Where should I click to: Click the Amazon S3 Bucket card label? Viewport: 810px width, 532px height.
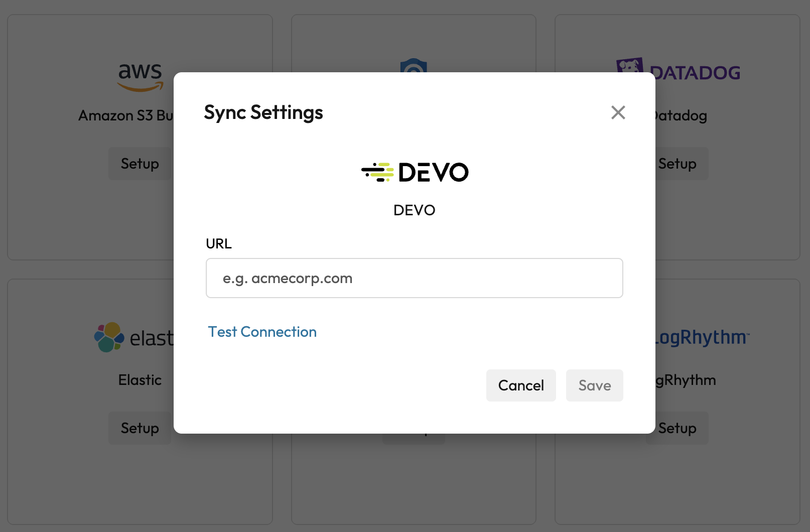tap(125, 115)
